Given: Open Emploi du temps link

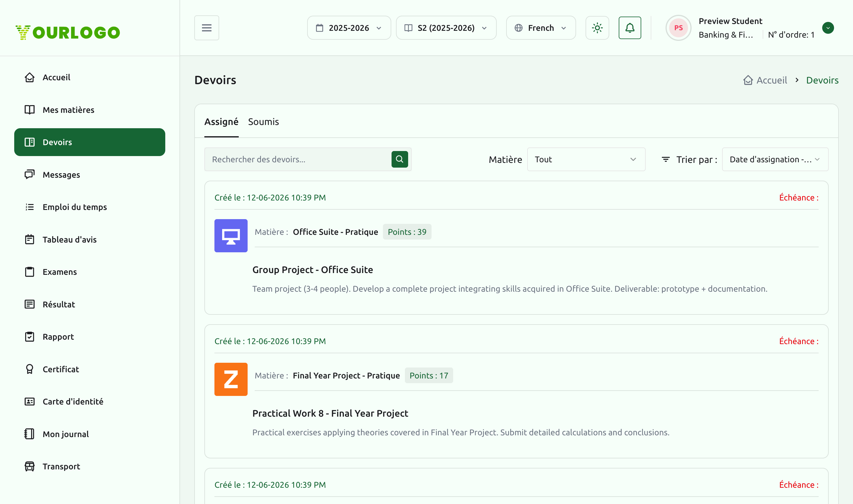Looking at the screenshot, I should click(90, 207).
